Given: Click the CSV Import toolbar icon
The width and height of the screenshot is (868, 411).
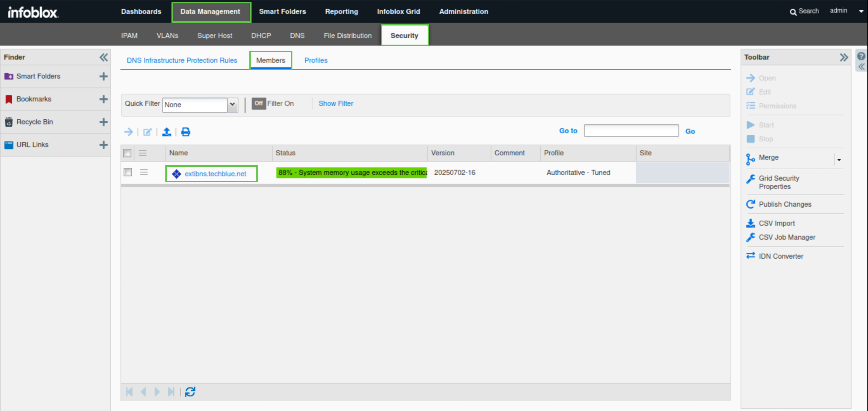Looking at the screenshot, I should pyautogui.click(x=750, y=223).
